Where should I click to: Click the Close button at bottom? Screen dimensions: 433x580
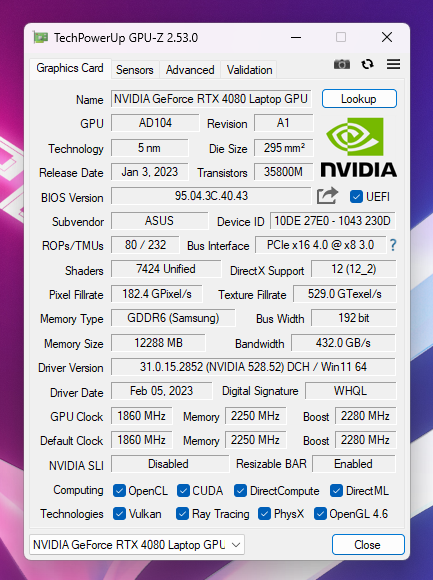(368, 544)
